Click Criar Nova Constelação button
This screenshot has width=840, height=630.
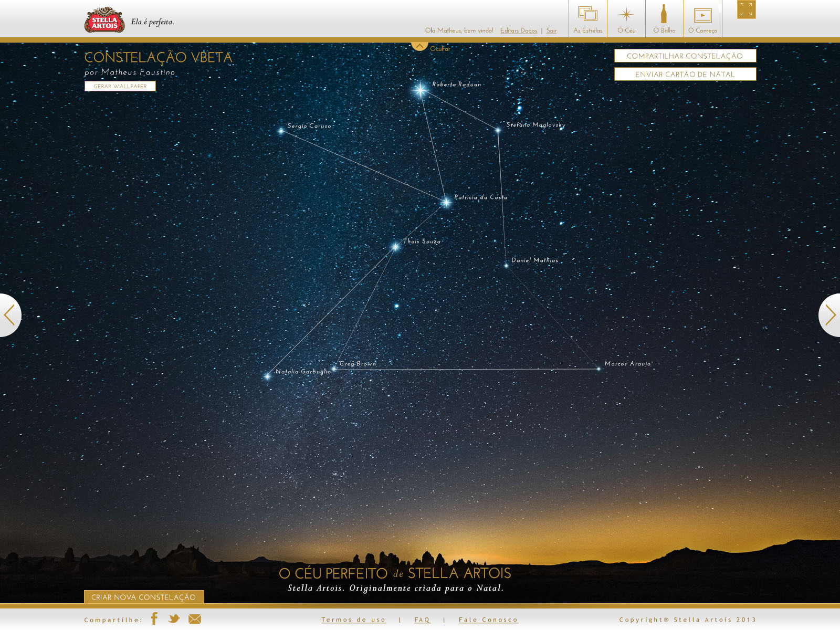point(144,597)
